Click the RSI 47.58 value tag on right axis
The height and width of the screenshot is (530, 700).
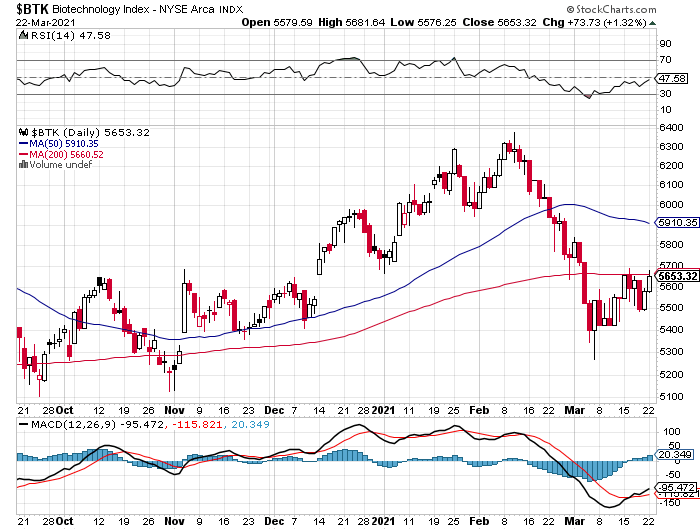tap(671, 78)
